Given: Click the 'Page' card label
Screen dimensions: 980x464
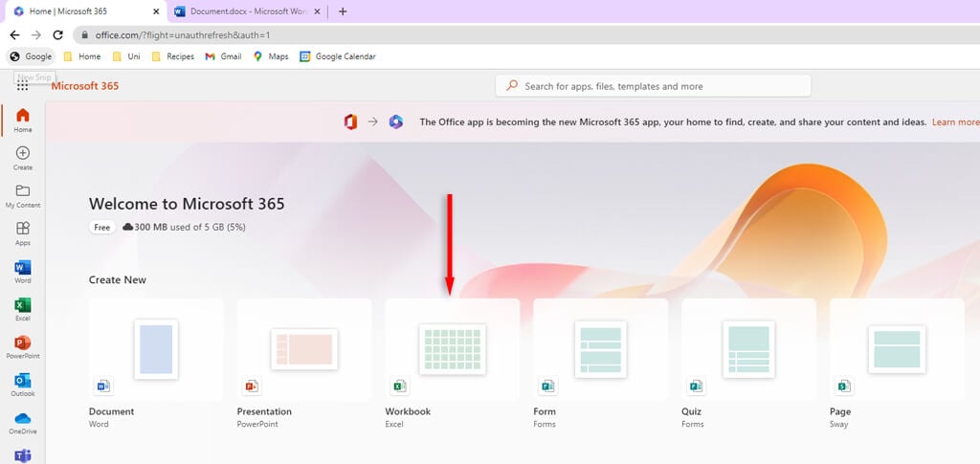Looking at the screenshot, I should coord(840,411).
